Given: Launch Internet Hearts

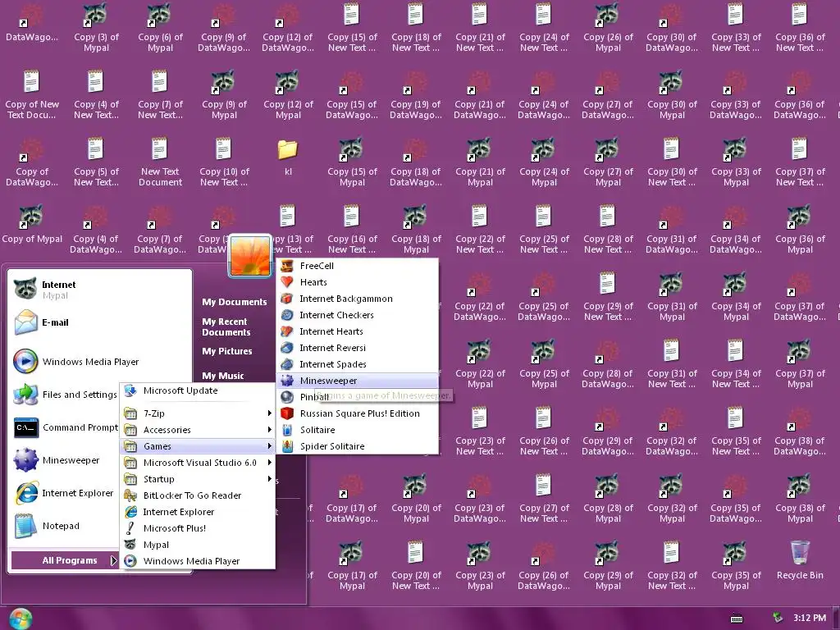Looking at the screenshot, I should tap(358, 331).
